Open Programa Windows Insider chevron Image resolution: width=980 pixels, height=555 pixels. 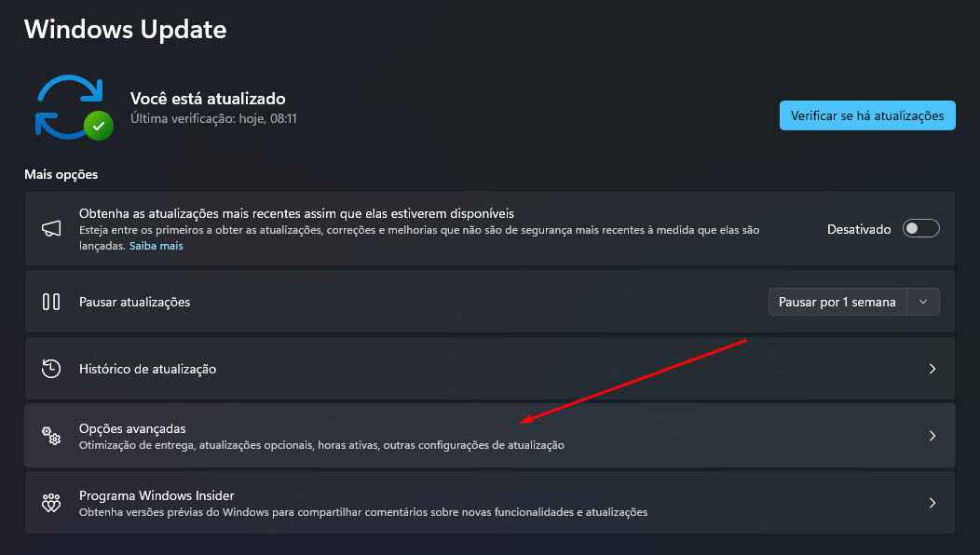[x=932, y=503]
